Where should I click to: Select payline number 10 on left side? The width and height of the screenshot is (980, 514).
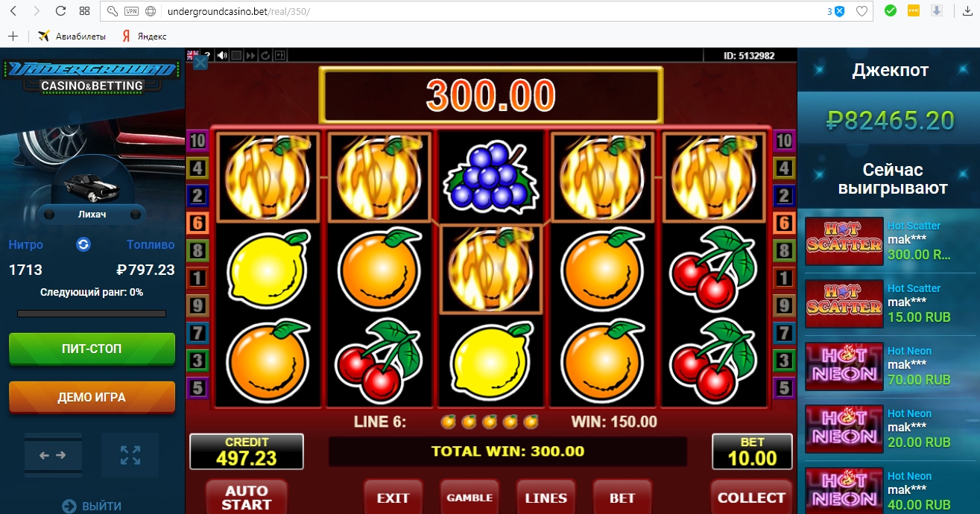pos(197,140)
